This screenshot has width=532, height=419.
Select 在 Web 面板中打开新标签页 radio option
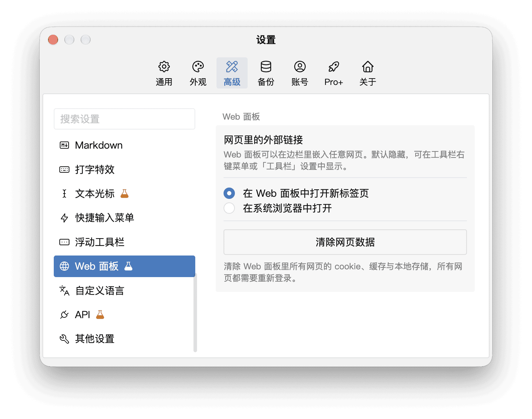click(x=229, y=193)
